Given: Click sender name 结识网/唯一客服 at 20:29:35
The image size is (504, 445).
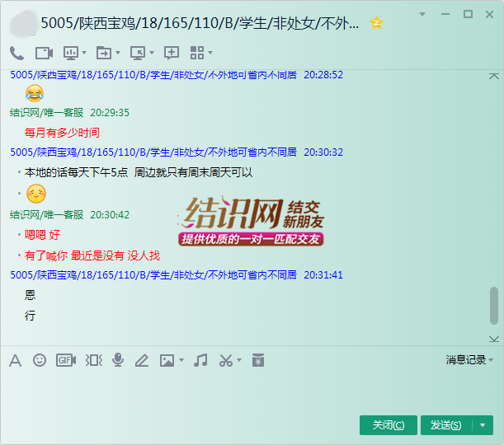Looking at the screenshot, I should click(47, 113).
